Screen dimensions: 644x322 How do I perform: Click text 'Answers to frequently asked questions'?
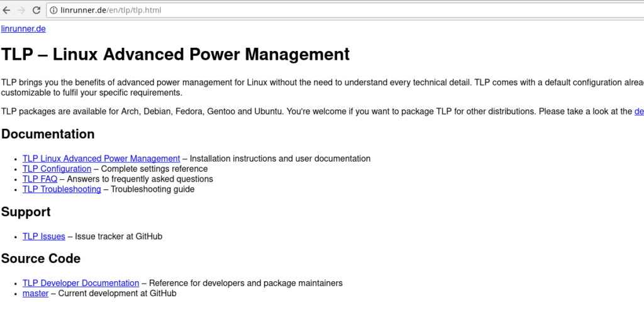(140, 179)
